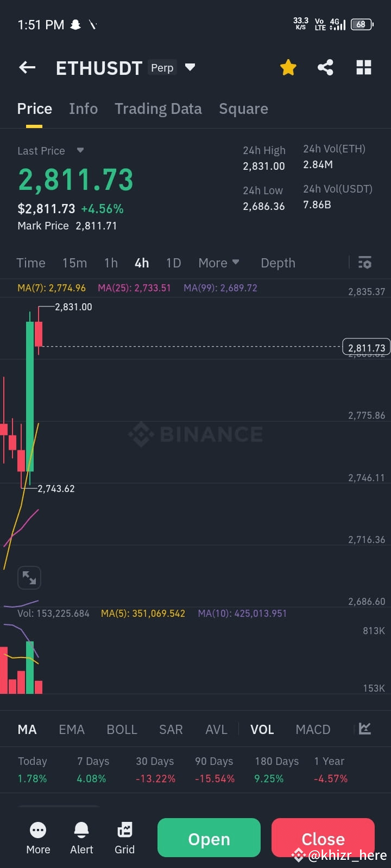
Task: Select the 4h timeframe on the chart
Action: (x=141, y=263)
